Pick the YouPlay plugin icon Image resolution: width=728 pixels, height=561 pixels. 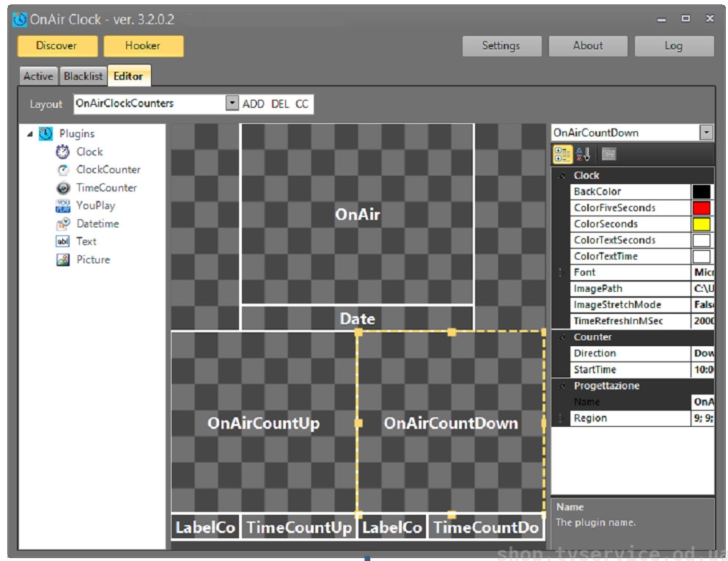coord(63,206)
